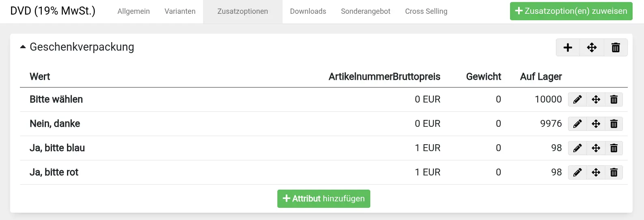Edit the 'Nein, danke' row
This screenshot has height=220, width=644.
tap(577, 124)
